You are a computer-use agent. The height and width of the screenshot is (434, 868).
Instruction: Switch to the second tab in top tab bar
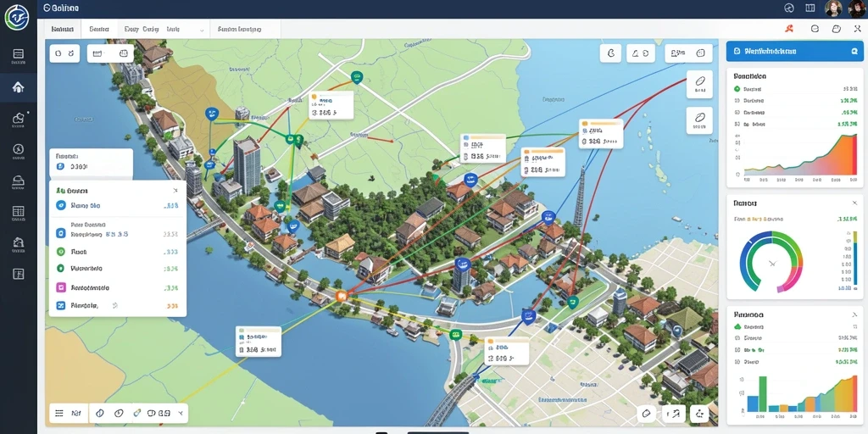100,29
